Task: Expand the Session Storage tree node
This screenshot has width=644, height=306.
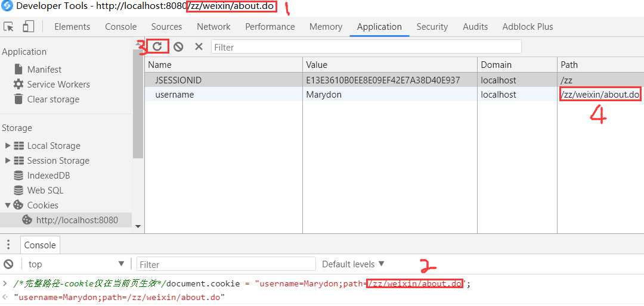Action: 7,160
